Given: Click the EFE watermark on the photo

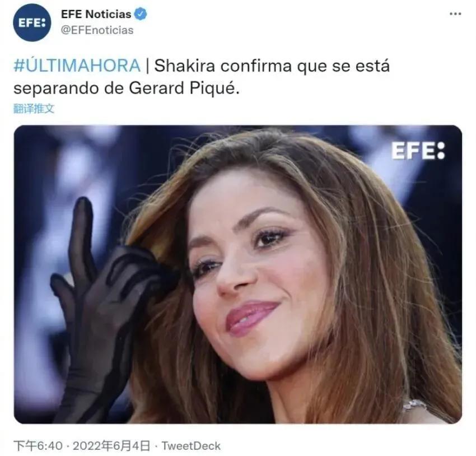Looking at the screenshot, I should [x=418, y=151].
